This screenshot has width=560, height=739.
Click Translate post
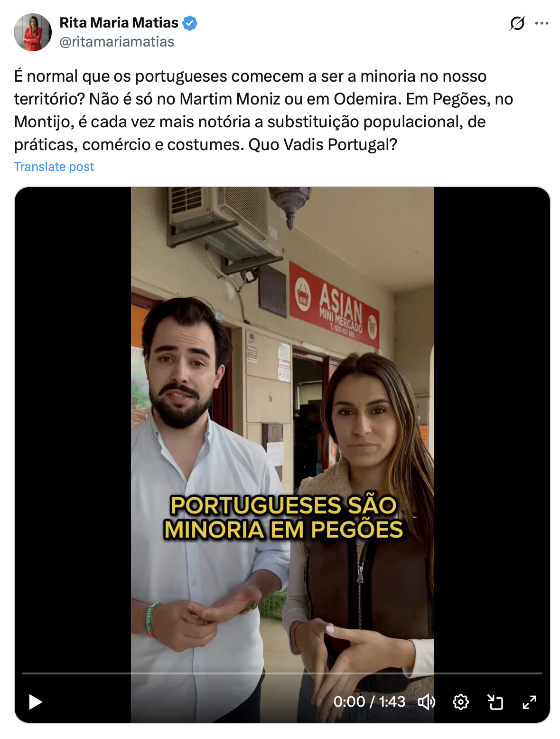click(54, 167)
